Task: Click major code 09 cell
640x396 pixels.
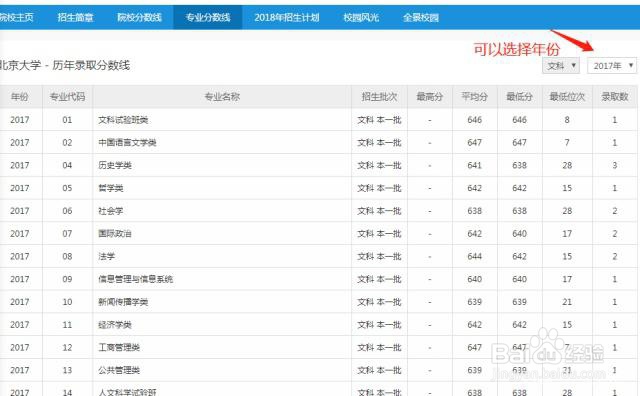Action: [67, 279]
